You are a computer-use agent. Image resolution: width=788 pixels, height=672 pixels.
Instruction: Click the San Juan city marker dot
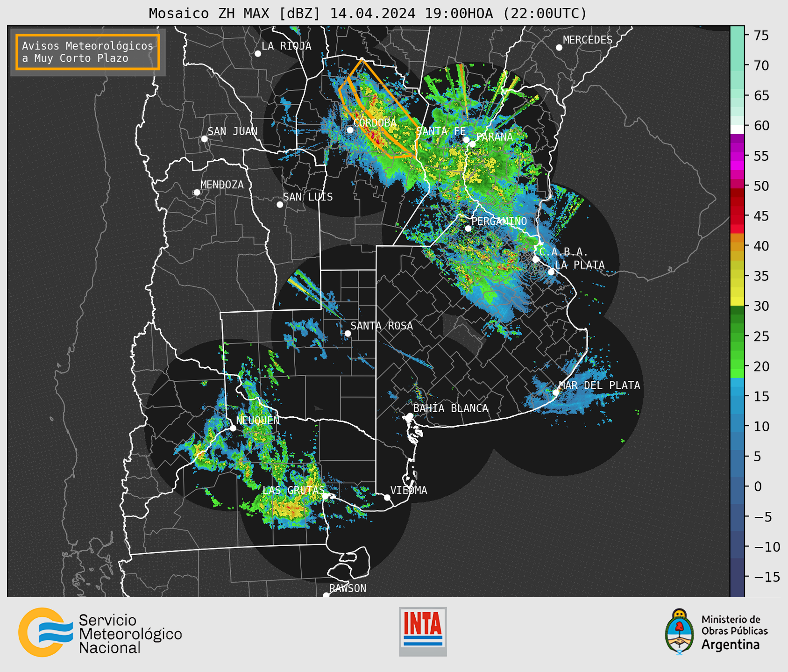click(204, 139)
